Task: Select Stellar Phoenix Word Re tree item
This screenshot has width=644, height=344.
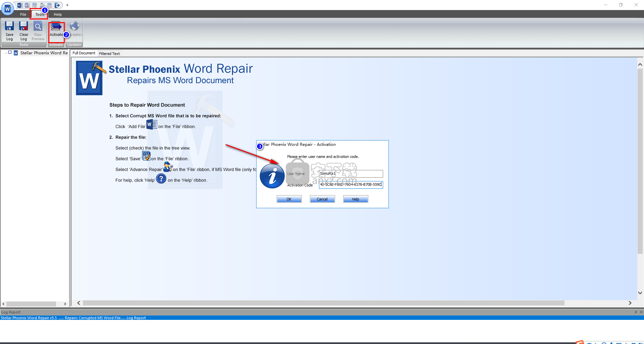Action: (x=44, y=53)
